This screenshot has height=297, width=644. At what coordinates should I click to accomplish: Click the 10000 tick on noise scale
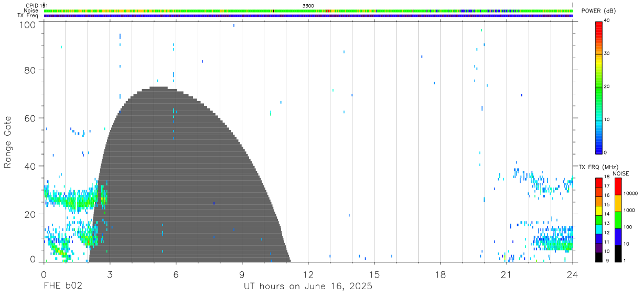(630, 193)
